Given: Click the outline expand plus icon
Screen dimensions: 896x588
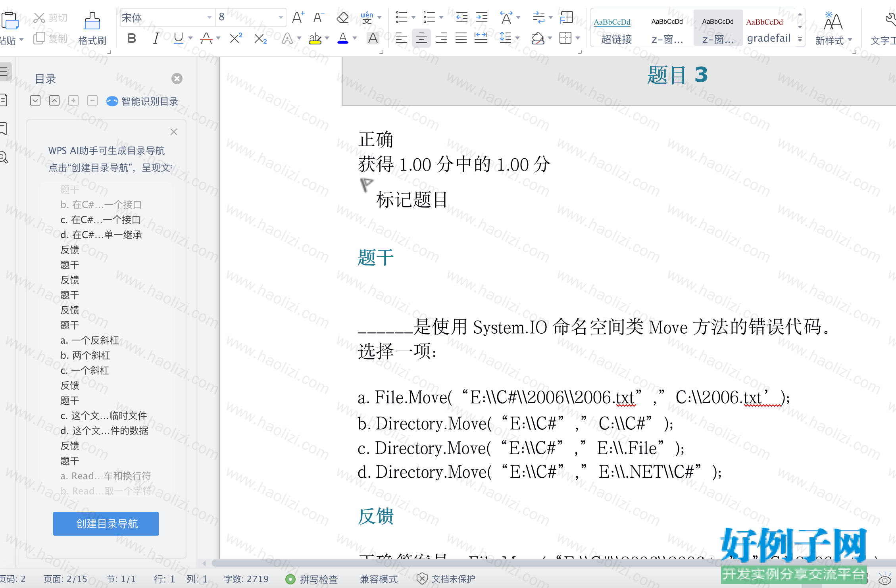Looking at the screenshot, I should 73,100.
